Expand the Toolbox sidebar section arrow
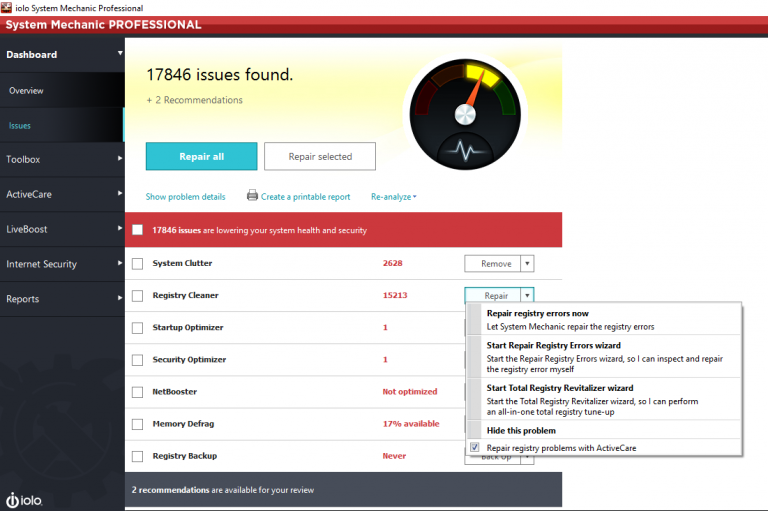768x511 pixels. [x=120, y=159]
